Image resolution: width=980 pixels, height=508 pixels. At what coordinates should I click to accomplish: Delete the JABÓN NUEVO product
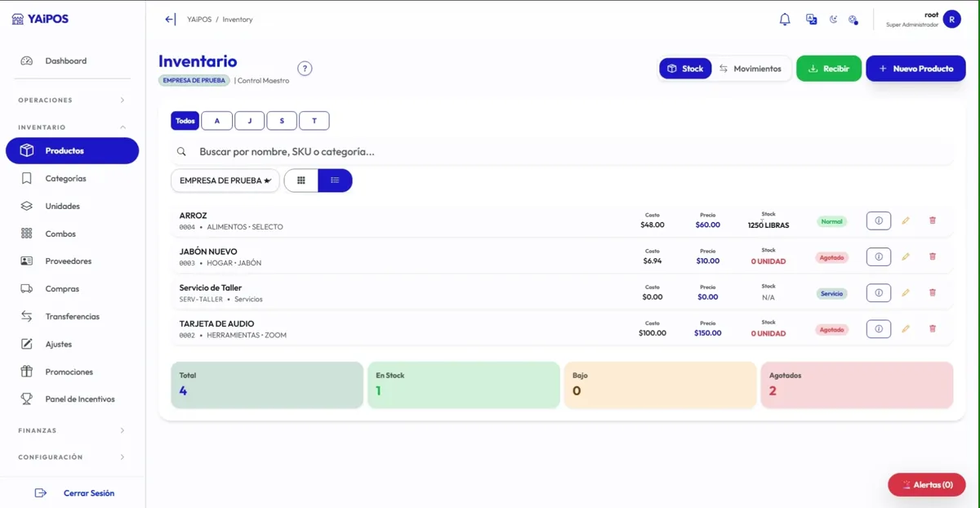[933, 256]
